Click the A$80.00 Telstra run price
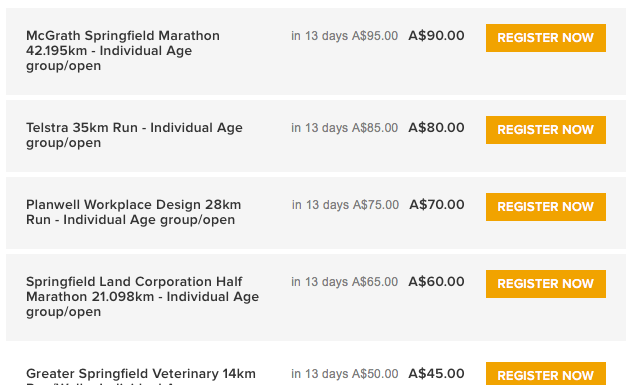Image resolution: width=630 pixels, height=385 pixels. coord(436,127)
